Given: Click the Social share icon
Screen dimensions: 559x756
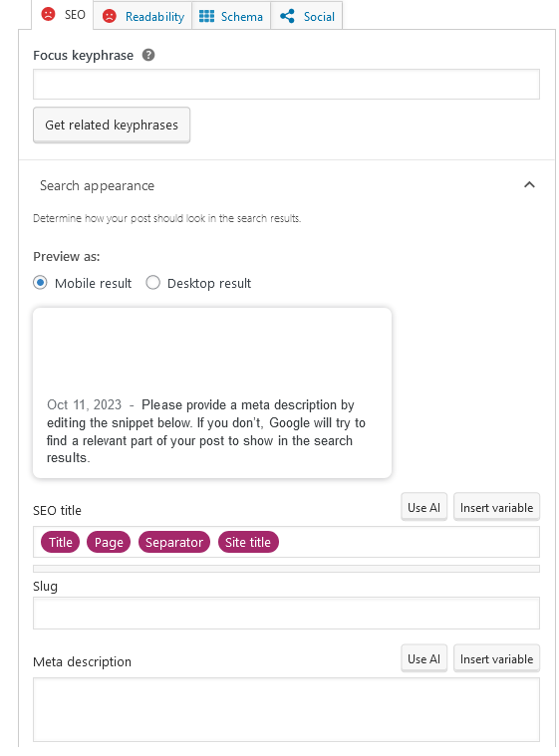Looking at the screenshot, I should pyautogui.click(x=287, y=16).
